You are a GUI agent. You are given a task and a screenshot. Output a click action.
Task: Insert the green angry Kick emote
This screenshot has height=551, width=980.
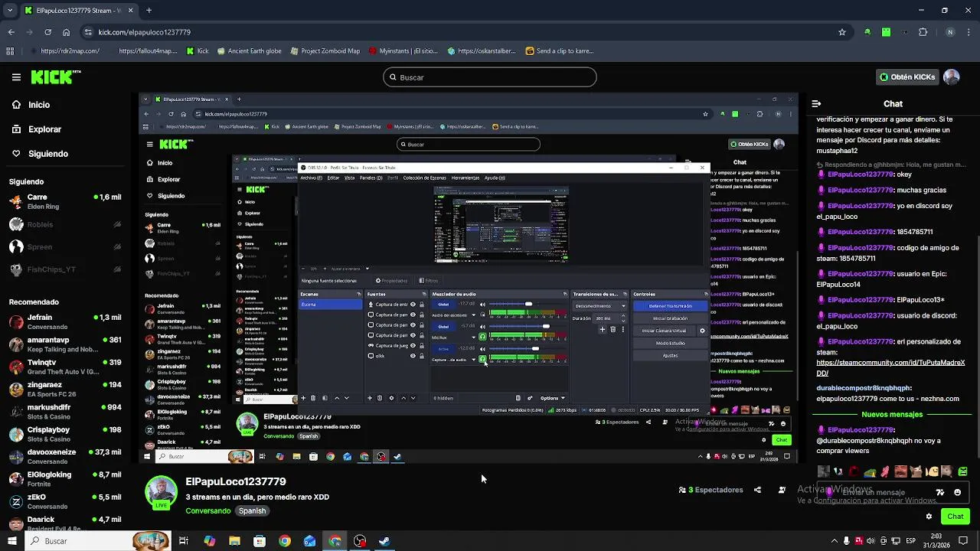pyautogui.click(x=962, y=471)
